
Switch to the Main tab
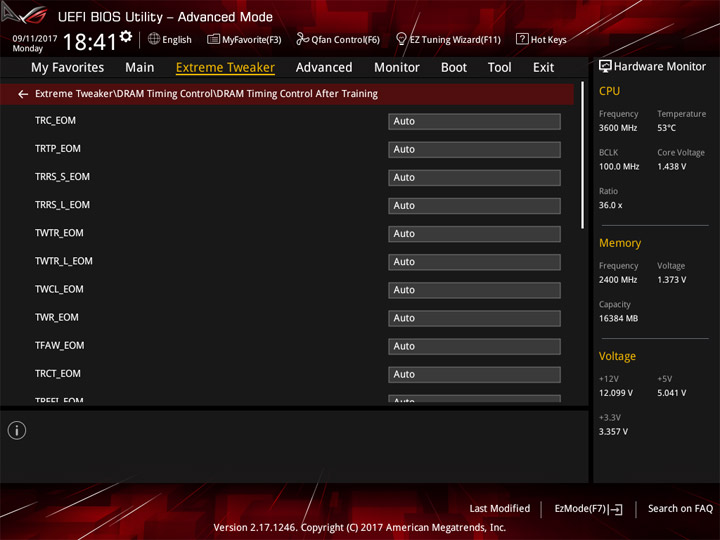[x=140, y=68]
